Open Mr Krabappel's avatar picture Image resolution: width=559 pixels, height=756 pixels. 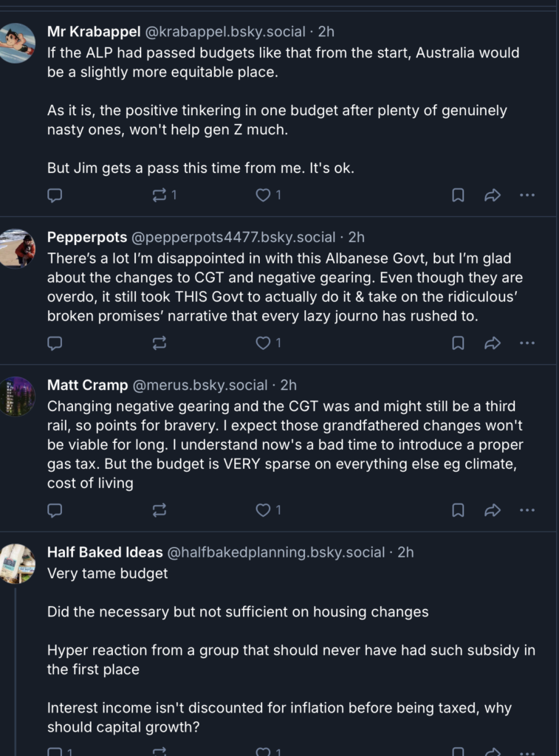click(18, 43)
